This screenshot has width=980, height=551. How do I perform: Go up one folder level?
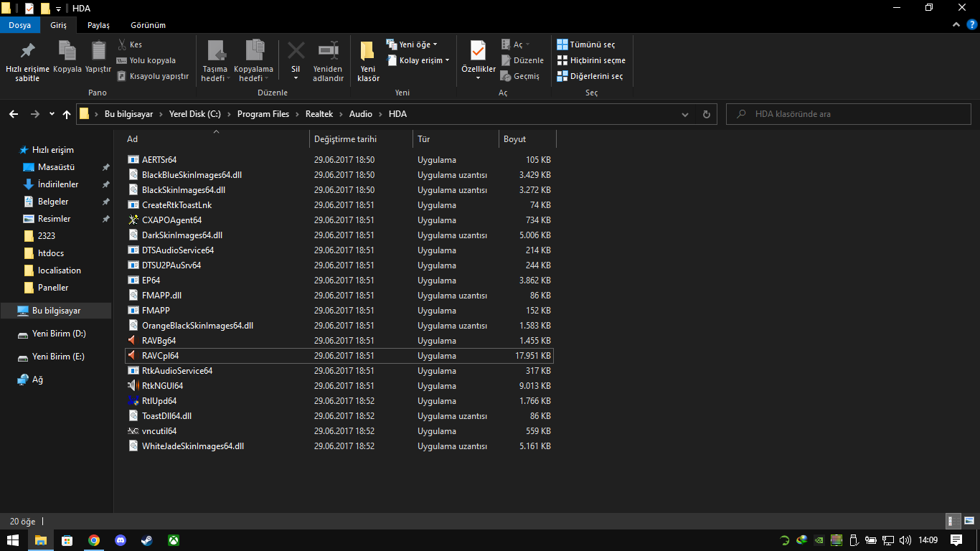pyautogui.click(x=67, y=114)
